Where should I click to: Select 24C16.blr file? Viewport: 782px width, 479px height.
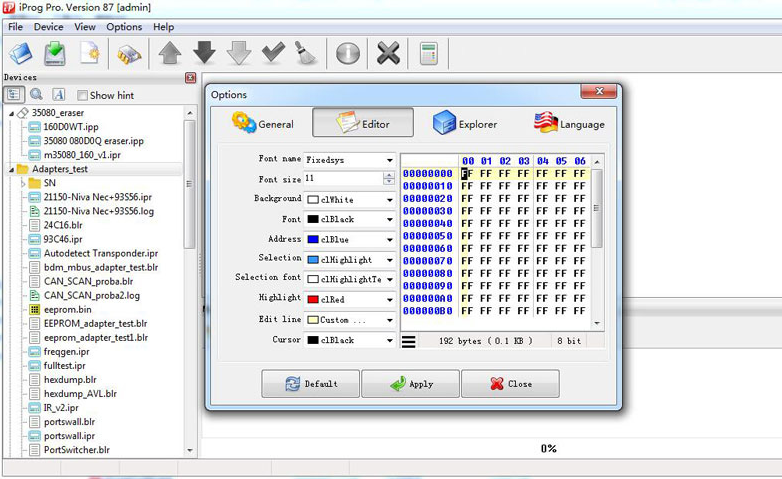click(x=63, y=225)
